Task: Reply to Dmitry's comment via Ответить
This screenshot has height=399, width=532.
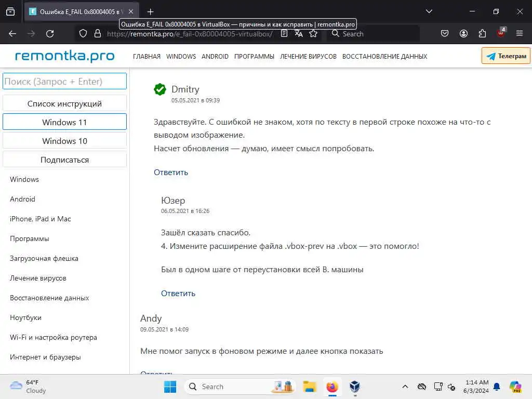Action: pos(171,172)
